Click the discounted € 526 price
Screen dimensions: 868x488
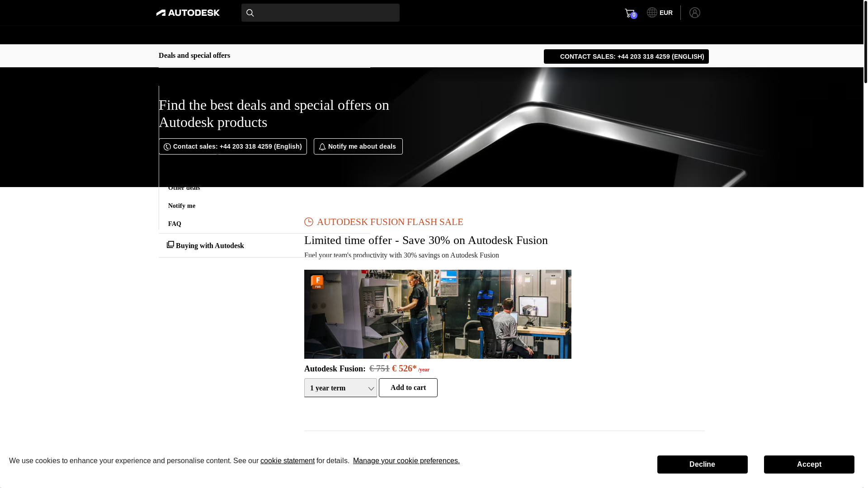coord(404,369)
